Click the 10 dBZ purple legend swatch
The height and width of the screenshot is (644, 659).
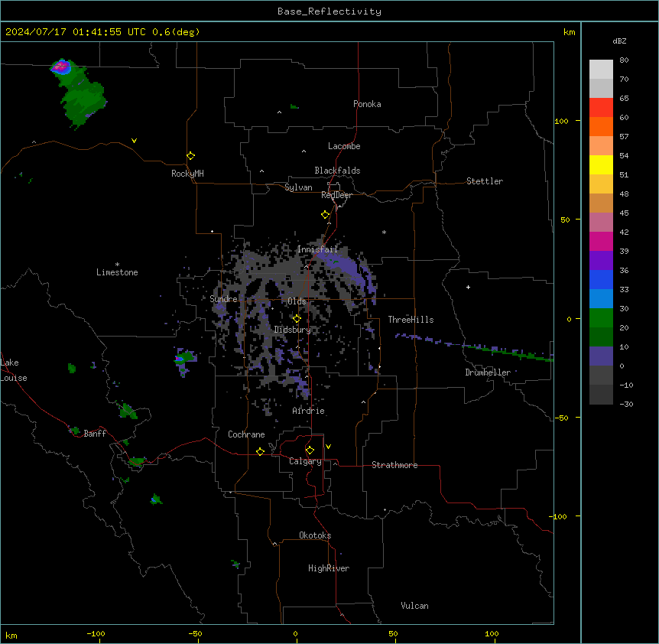click(x=601, y=356)
